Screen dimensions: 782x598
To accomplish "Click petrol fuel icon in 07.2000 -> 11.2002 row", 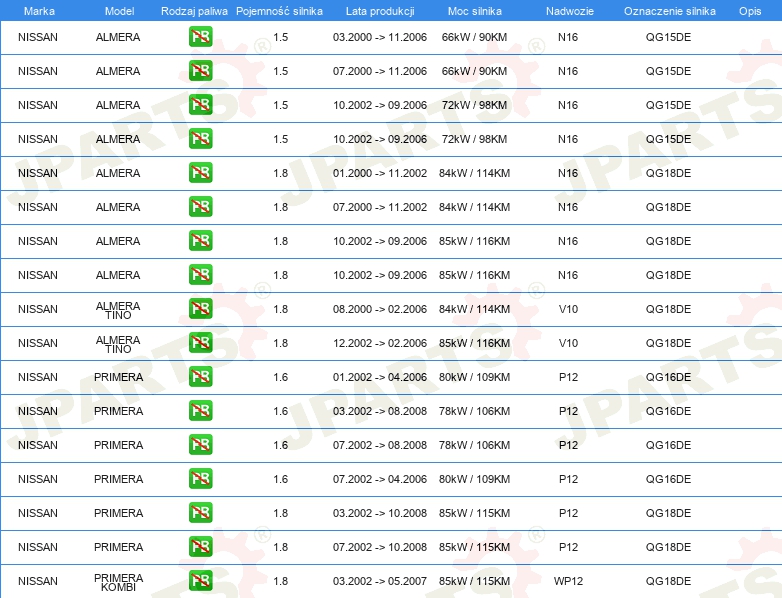I will (200, 206).
